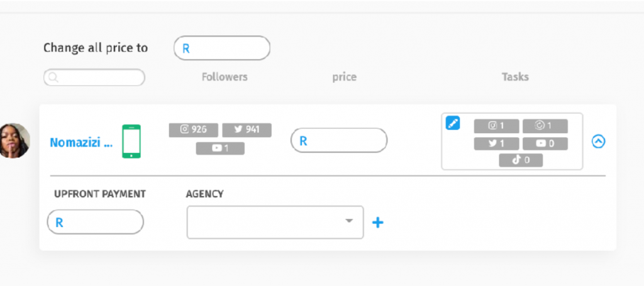The width and height of the screenshot is (644, 286).
Task: Click the Twitter followers badge 941
Action: (x=247, y=130)
